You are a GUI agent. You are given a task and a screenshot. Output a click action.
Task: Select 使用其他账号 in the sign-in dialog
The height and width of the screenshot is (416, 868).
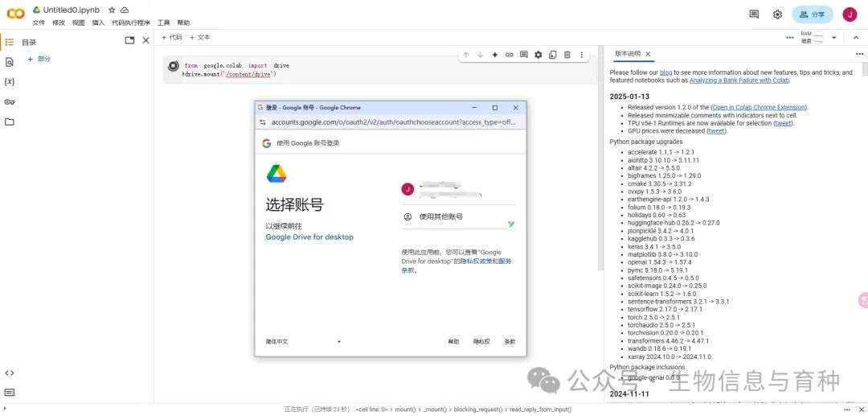pos(458,216)
